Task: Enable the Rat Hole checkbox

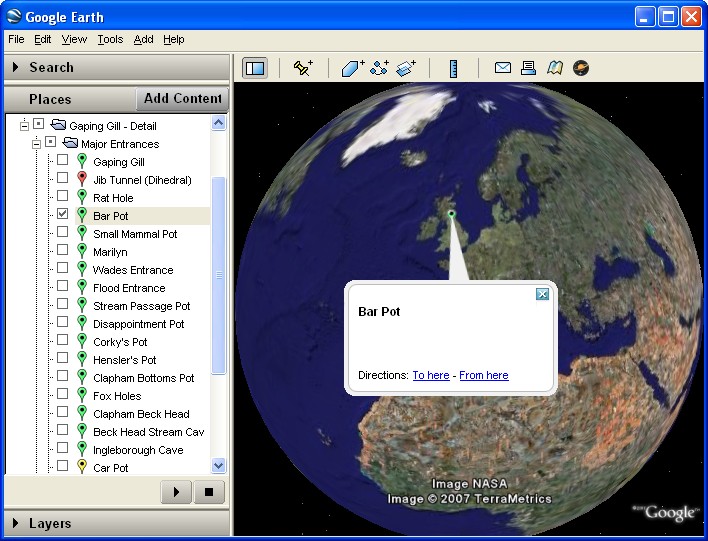Action: (x=63, y=196)
